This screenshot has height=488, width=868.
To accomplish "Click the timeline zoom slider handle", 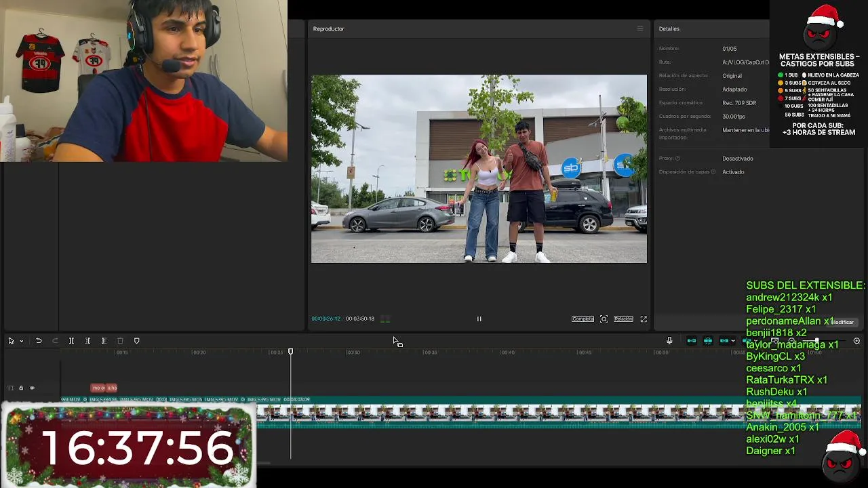I will (816, 341).
